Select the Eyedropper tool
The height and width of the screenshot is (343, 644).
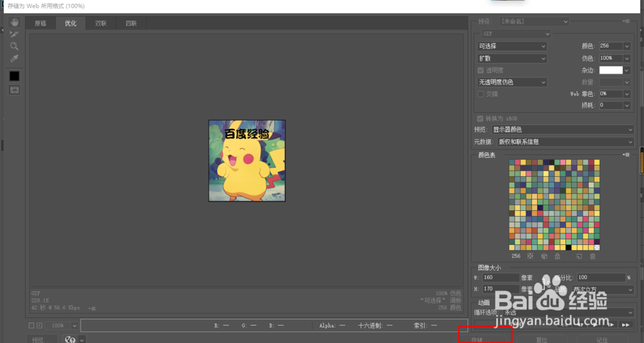(14, 59)
